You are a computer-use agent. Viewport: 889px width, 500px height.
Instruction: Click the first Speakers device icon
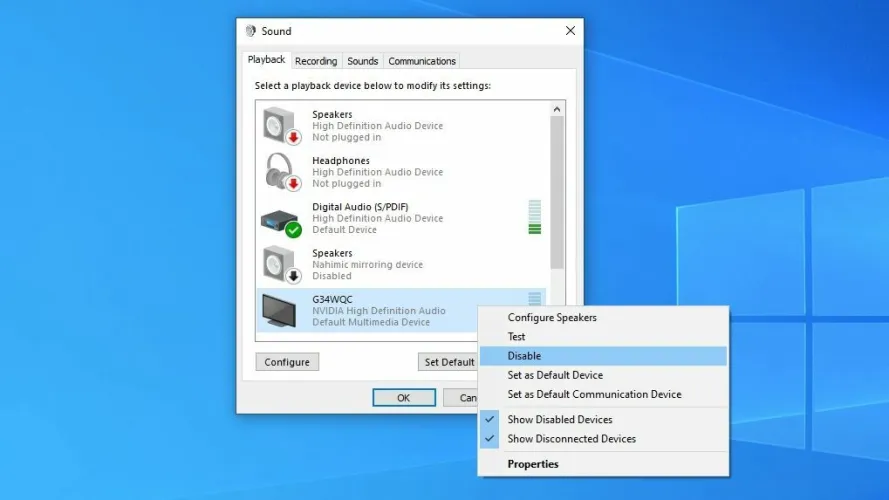[x=281, y=126]
